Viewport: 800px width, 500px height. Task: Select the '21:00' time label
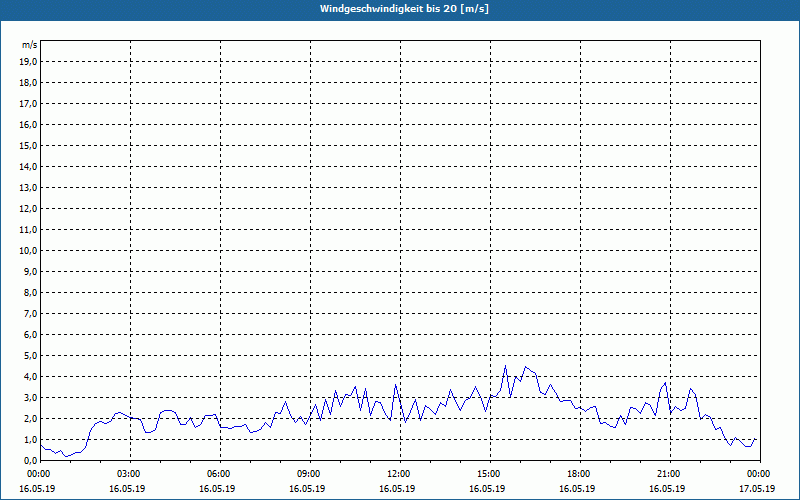tap(669, 474)
